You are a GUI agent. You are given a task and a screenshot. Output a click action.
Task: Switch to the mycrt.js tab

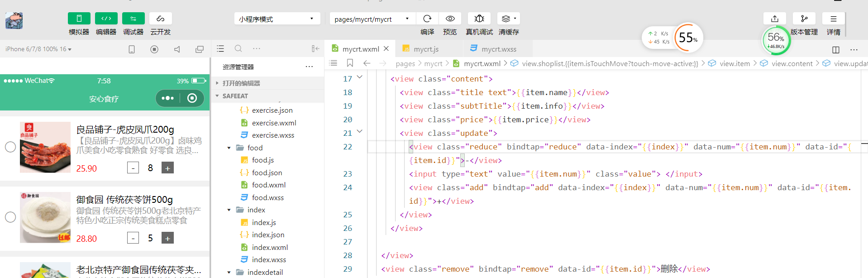(x=426, y=49)
